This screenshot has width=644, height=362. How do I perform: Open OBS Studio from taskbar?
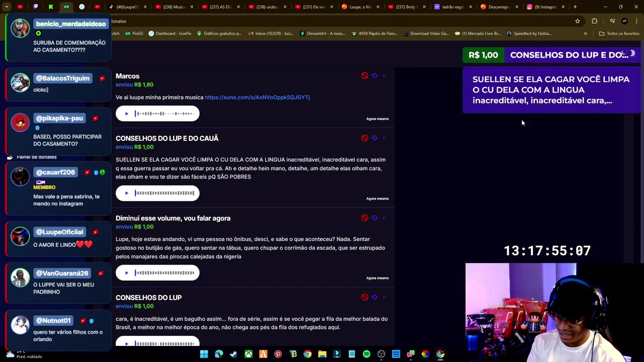tap(381, 354)
